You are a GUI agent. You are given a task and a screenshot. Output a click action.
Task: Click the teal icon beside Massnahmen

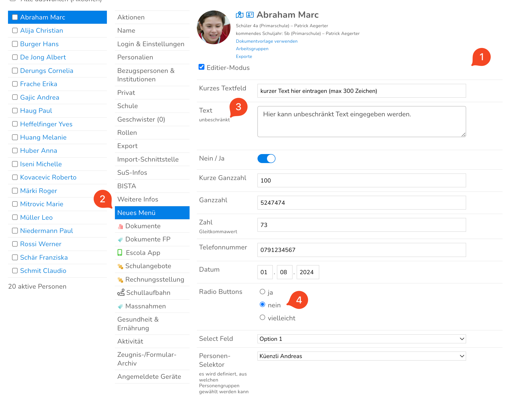point(120,306)
